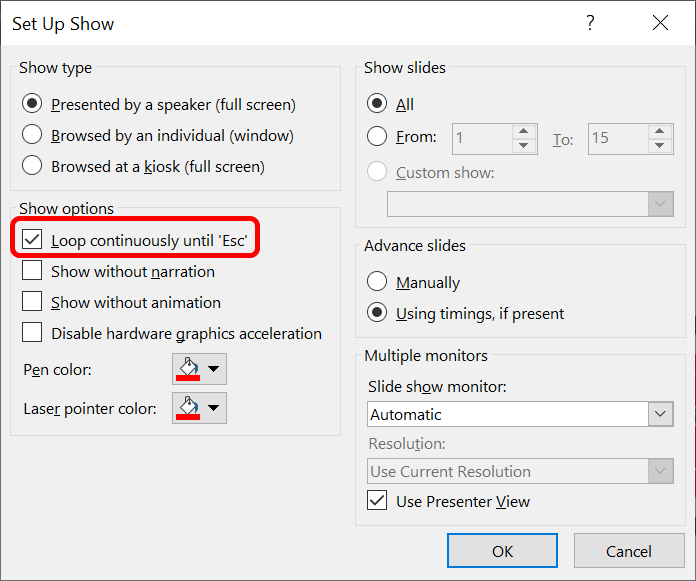The width and height of the screenshot is (696, 581).
Task: Enable Show without narration
Action: (x=33, y=271)
